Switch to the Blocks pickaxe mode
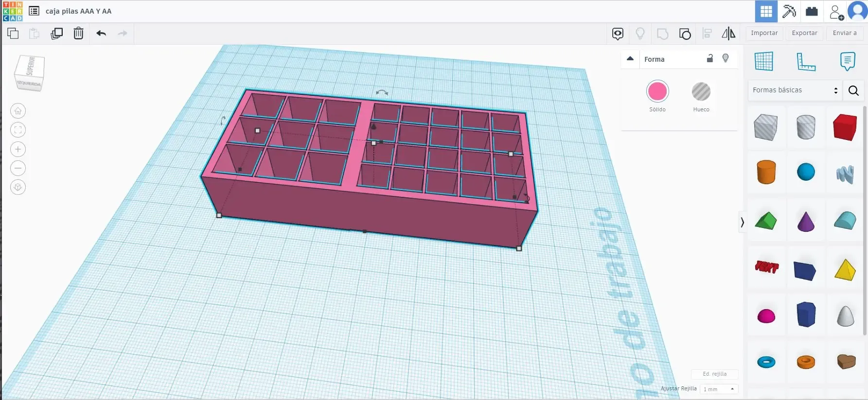The height and width of the screenshot is (400, 868). [789, 11]
